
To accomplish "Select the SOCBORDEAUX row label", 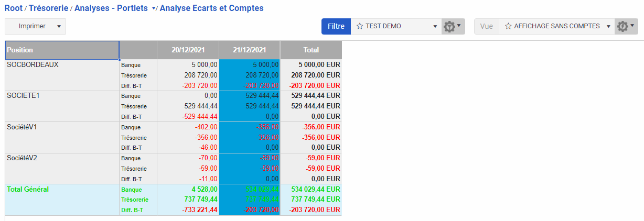I will tap(33, 65).
